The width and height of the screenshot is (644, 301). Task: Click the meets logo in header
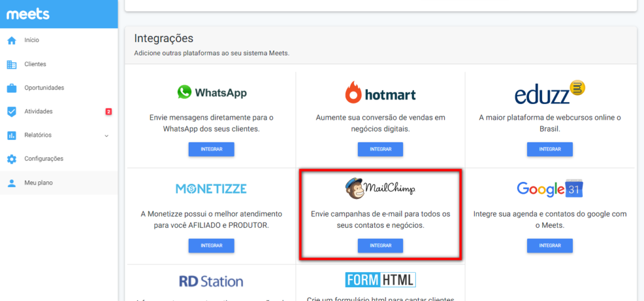tap(28, 14)
